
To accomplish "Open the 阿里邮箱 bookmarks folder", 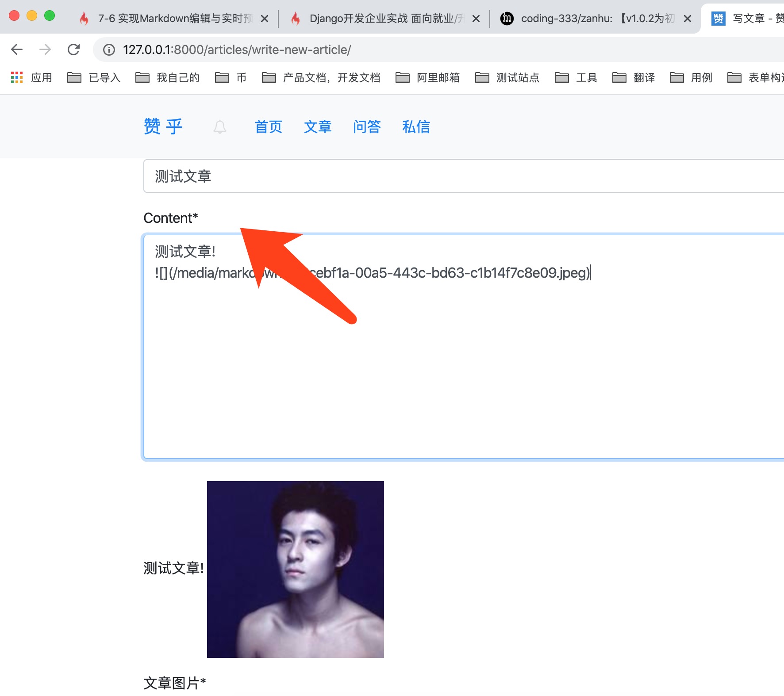I will (427, 78).
